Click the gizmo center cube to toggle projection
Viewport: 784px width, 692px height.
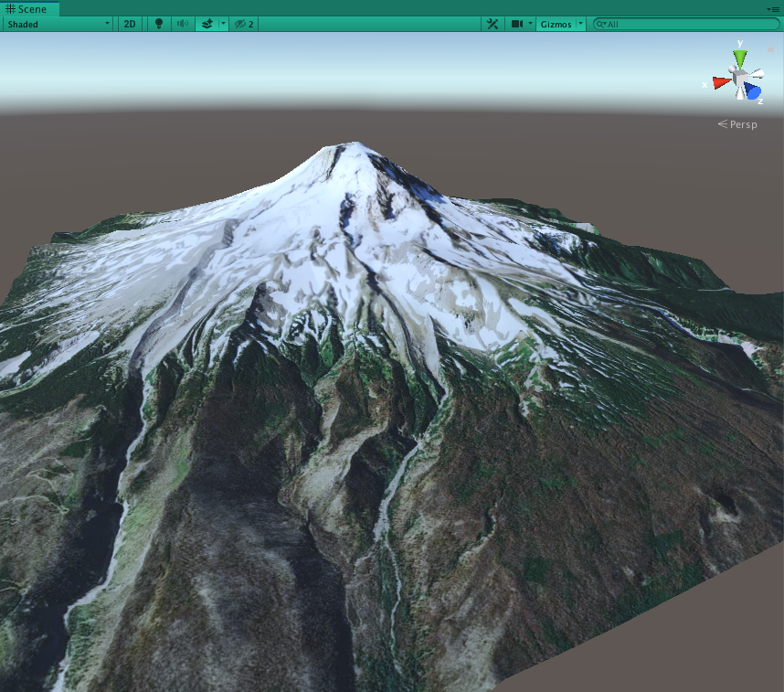(x=740, y=78)
